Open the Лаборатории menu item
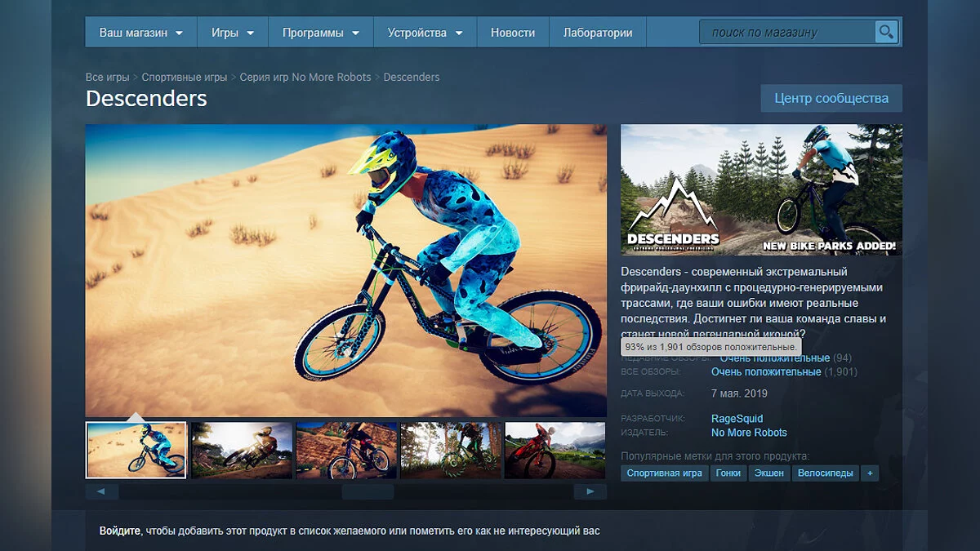 click(598, 33)
